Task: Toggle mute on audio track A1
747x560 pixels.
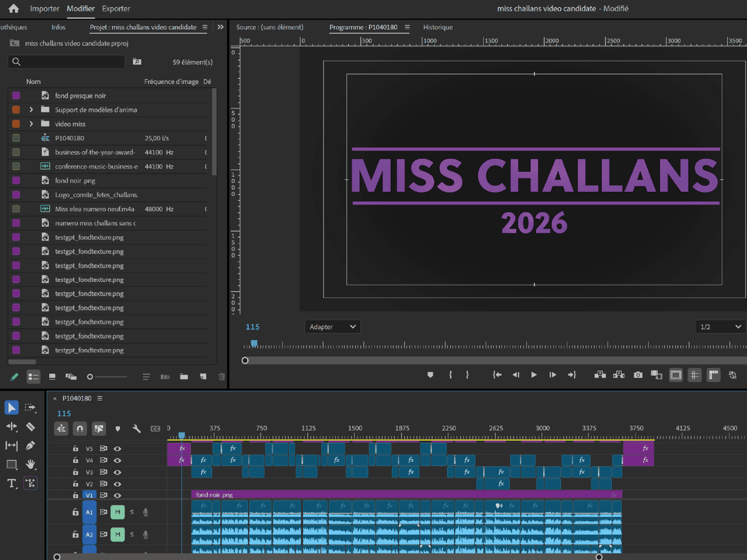Action: 118,512
